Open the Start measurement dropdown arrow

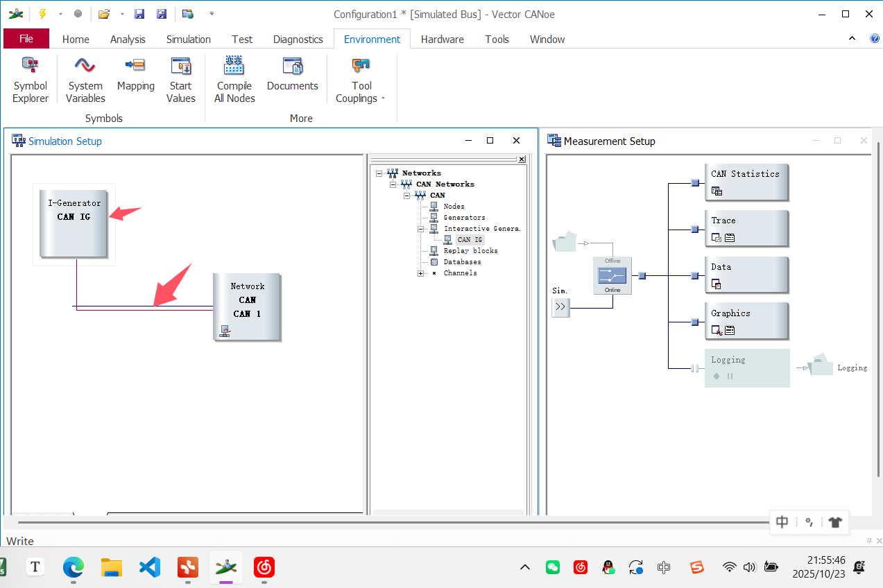point(60,14)
